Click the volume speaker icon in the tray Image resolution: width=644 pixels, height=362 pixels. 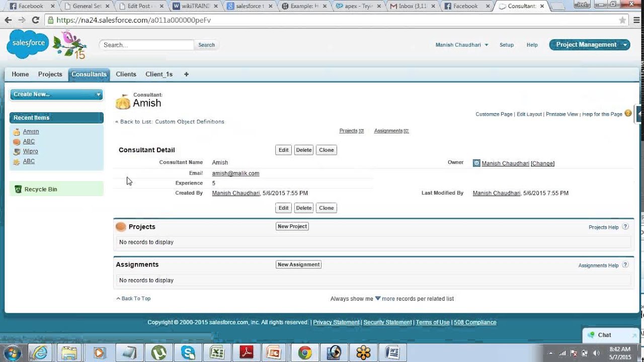596,353
